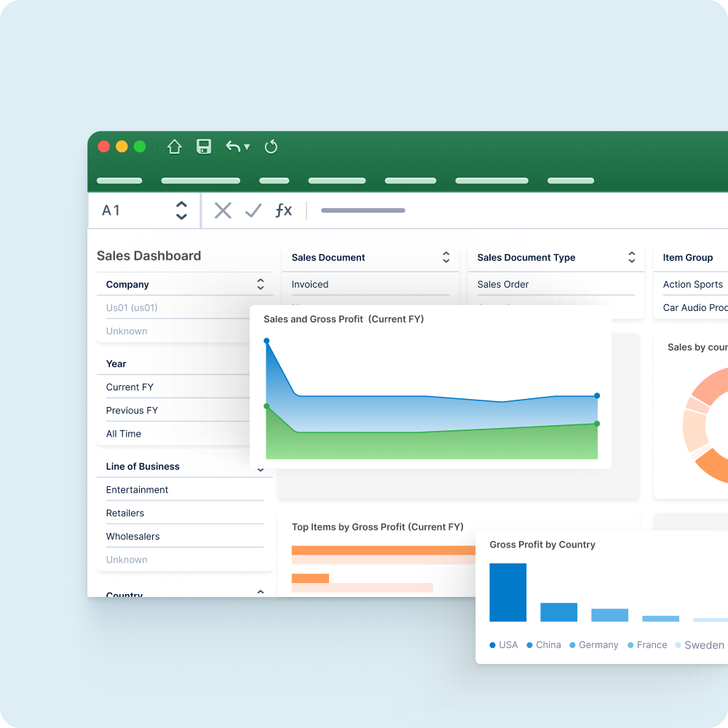Filter by Entertainment line of business
The height and width of the screenshot is (728, 728).
click(137, 490)
